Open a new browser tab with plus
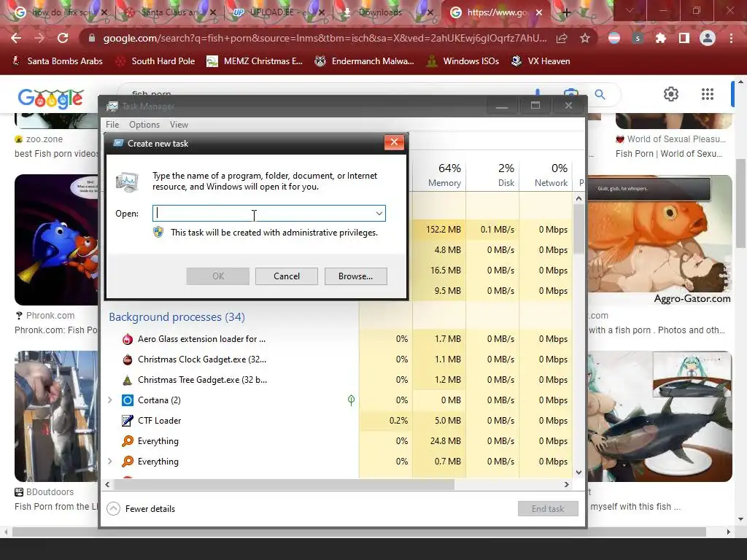This screenshot has width=747, height=560. tap(566, 12)
